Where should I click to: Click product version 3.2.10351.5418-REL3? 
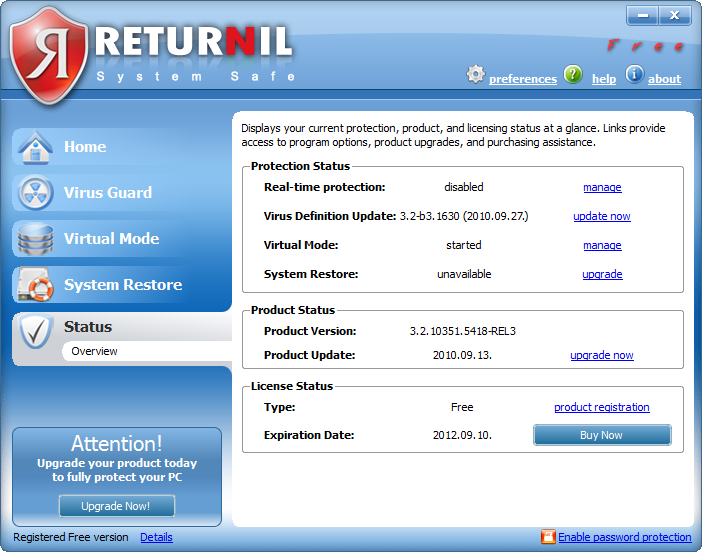462,331
